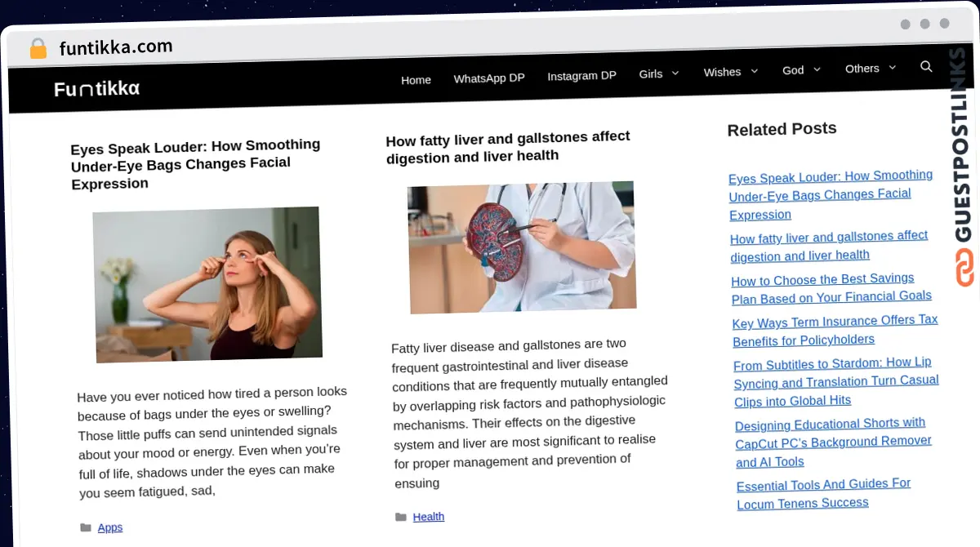The image size is (980, 547).
Task: Click the padlock icon in the address bar
Action: click(x=38, y=47)
